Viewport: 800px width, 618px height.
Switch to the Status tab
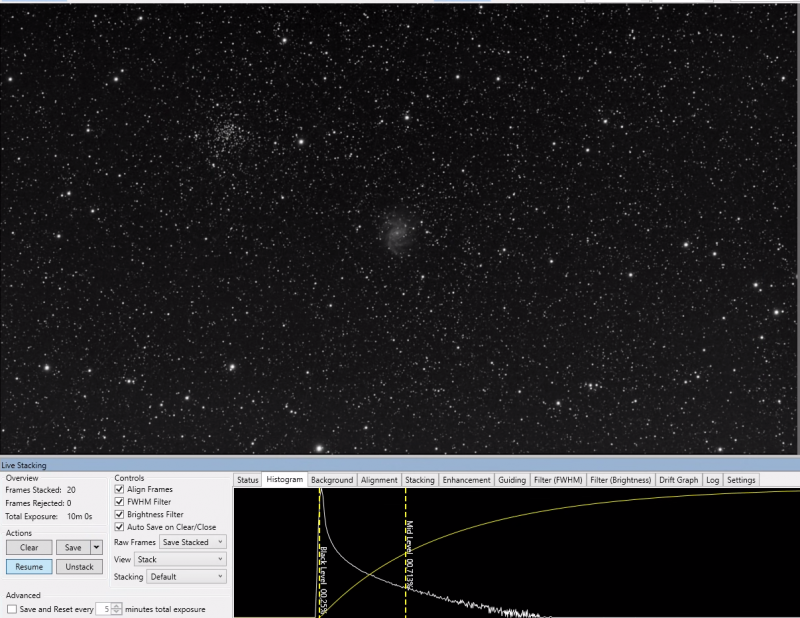pos(248,480)
